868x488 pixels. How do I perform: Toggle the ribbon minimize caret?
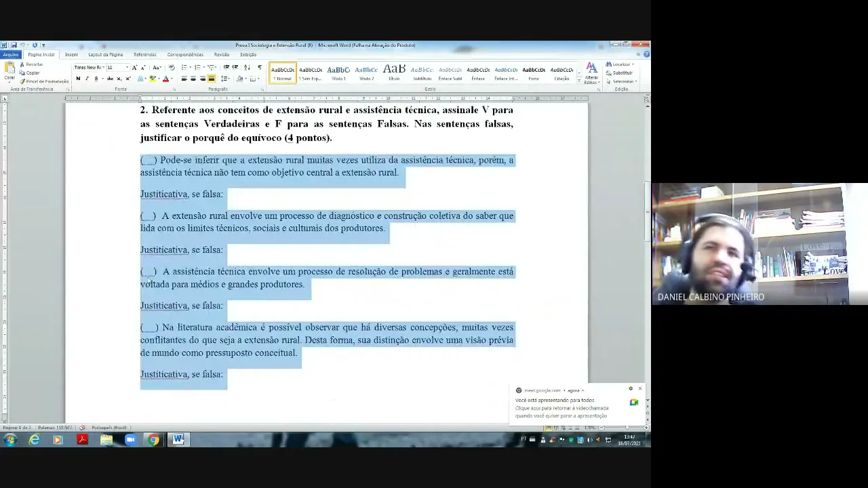(639, 54)
